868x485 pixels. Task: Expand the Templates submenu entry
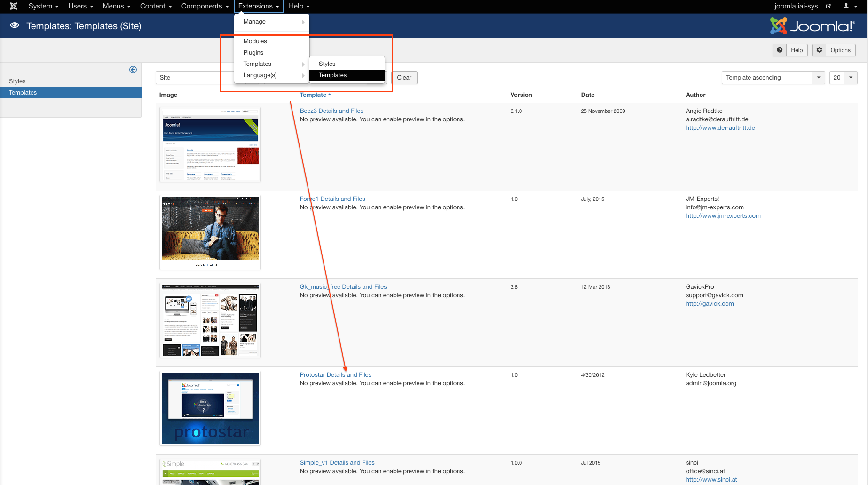(272, 64)
